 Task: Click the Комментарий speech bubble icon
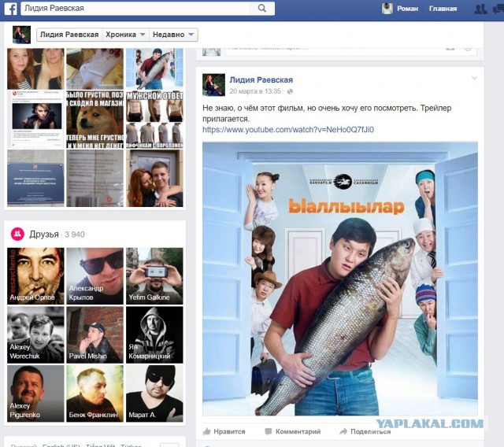click(x=268, y=431)
